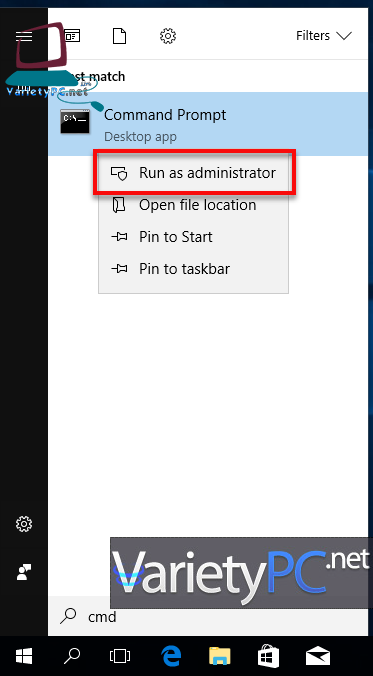Open the sidebar settings gear near bottom
This screenshot has width=373, height=676.
point(24,524)
